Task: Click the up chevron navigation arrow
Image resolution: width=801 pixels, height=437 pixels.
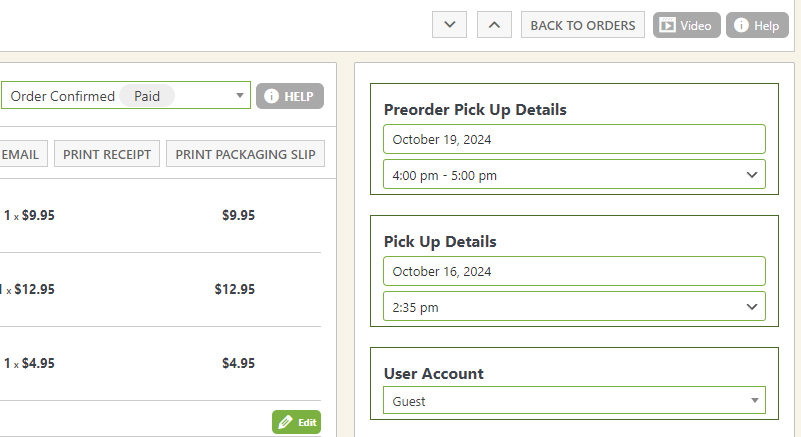Action: pyautogui.click(x=494, y=25)
